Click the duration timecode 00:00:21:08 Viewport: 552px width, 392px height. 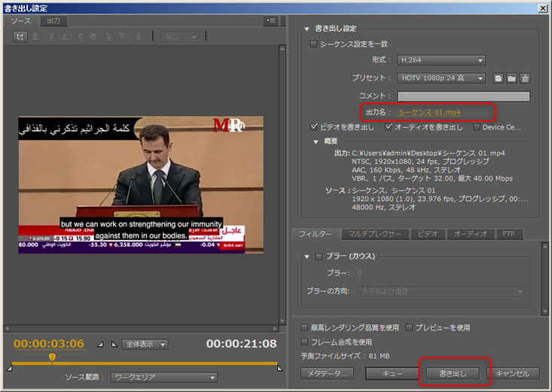242,343
